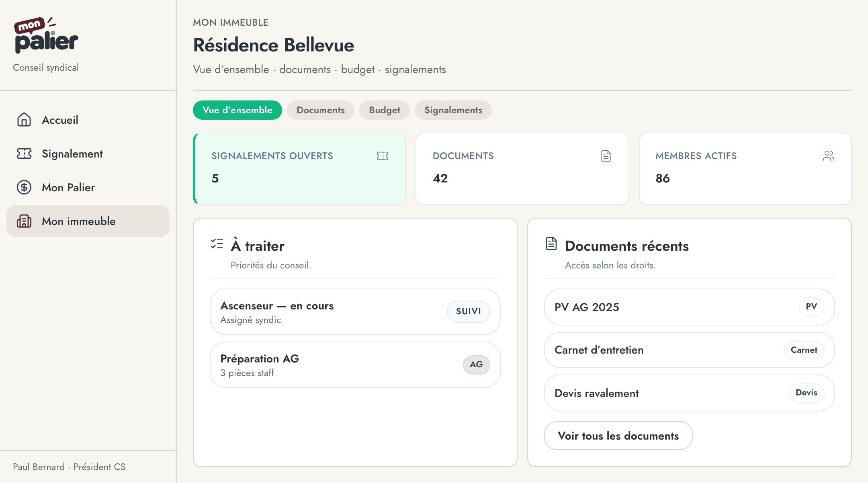Click the Mon immeuble building icon
Screen dimensions: 868x483
pos(24,221)
